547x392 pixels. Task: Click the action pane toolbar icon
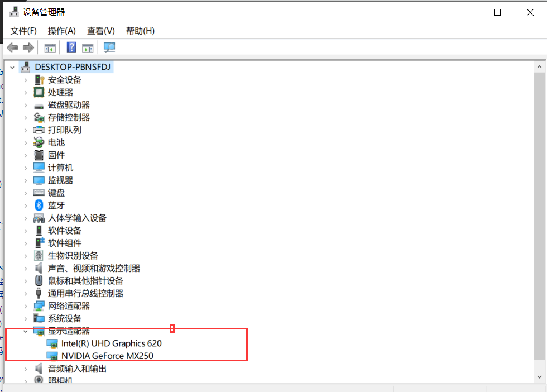tap(88, 48)
